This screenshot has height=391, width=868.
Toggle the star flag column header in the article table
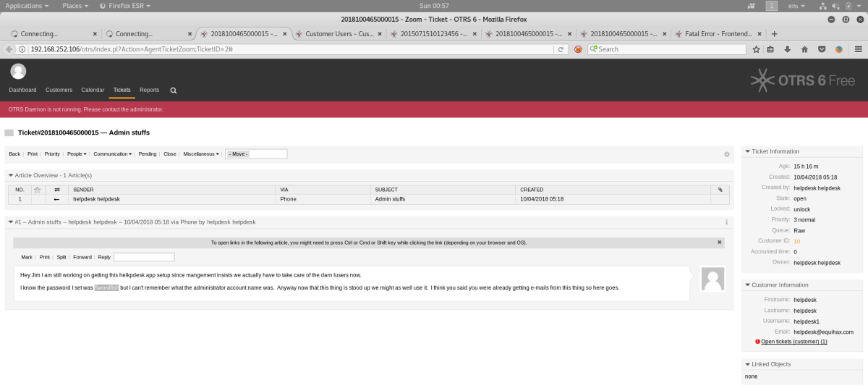37,190
